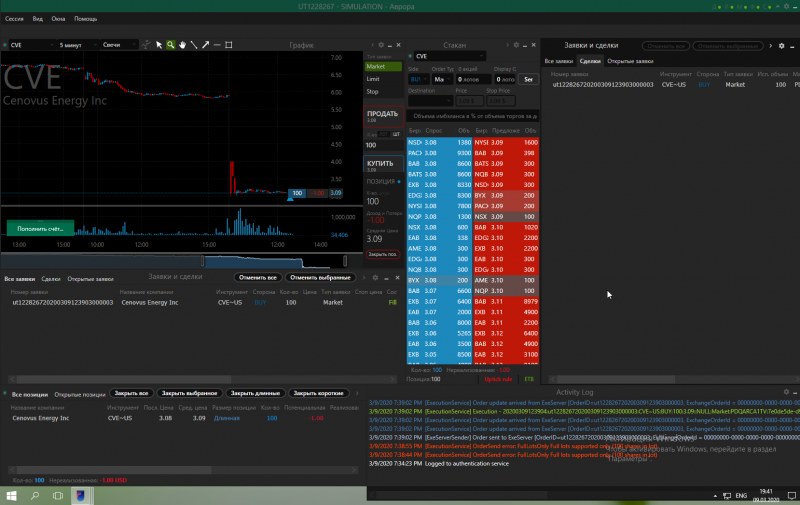Screen dimensions: 800x505
Task: Select the hand pan tool on chart
Action: pyautogui.click(x=182, y=45)
